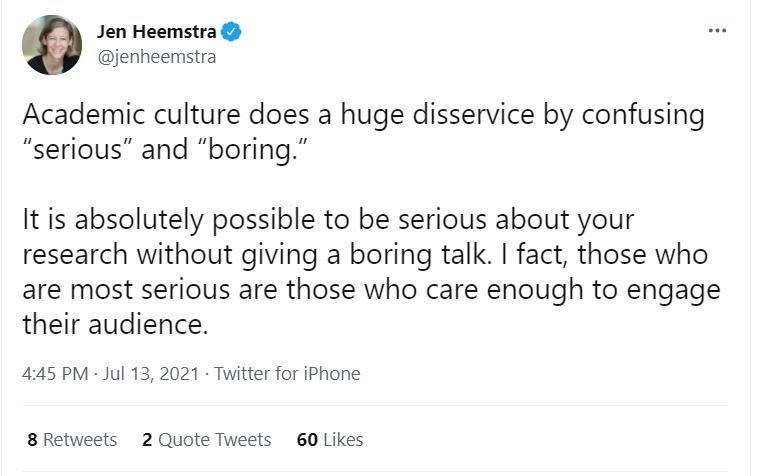The height and width of the screenshot is (476, 758).
Task: Open Jen Heemstra's profile photo
Action: [51, 45]
